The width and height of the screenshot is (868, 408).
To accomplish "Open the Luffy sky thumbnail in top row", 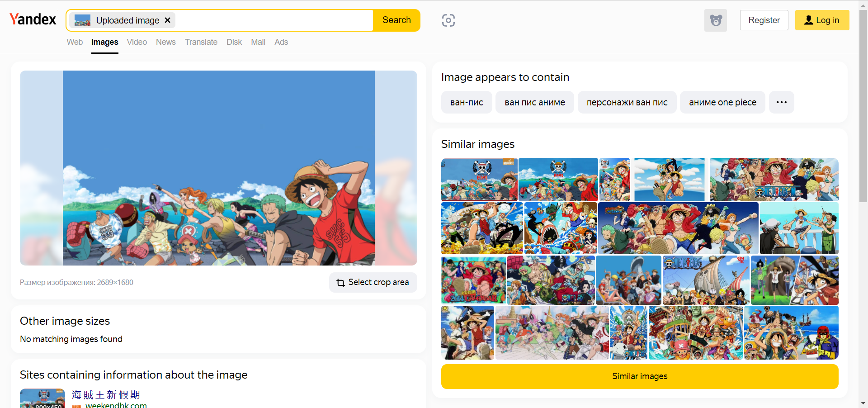I will [670, 180].
